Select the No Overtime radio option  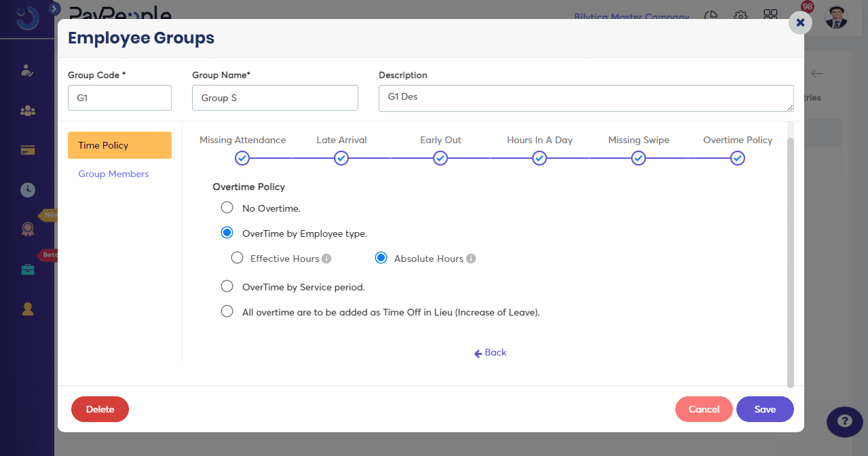click(227, 208)
